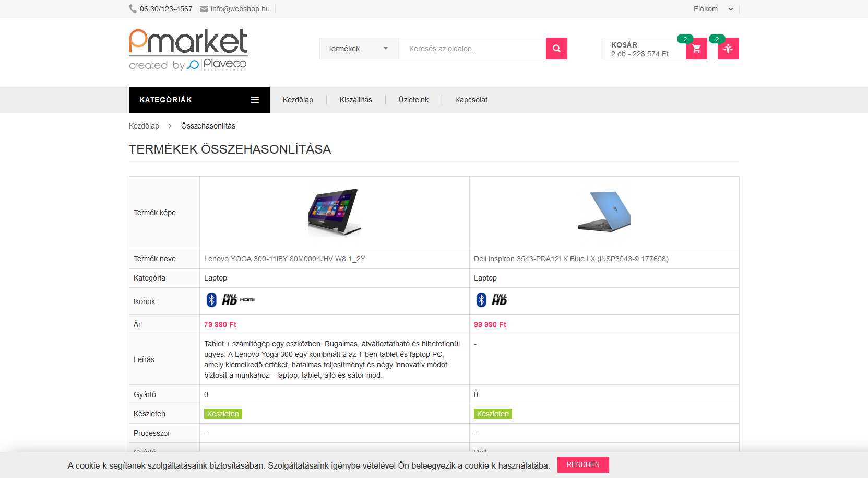Open the Lenovo YOGA 300 product name link
This screenshot has height=478, width=868.
coord(284,259)
